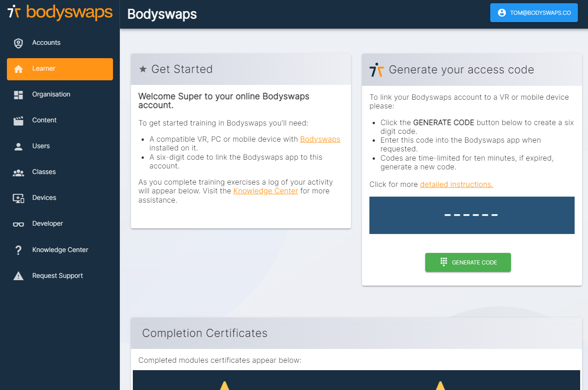This screenshot has height=390, width=588.
Task: Select Developer in the sidebar
Action: pyautogui.click(x=60, y=224)
